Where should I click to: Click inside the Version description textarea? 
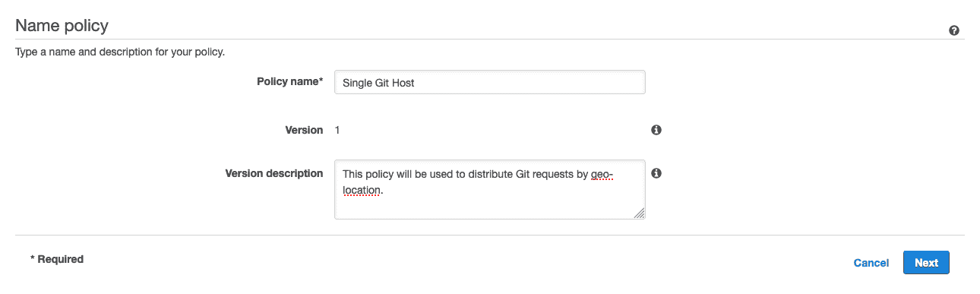click(490, 189)
